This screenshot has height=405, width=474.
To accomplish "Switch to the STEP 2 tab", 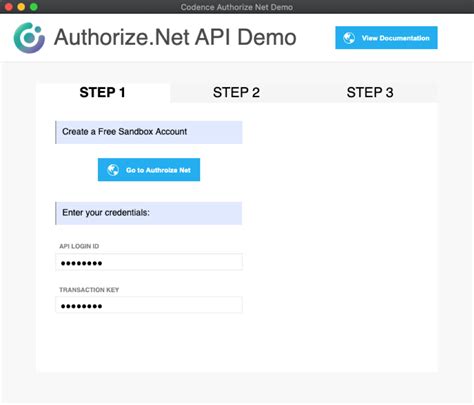I will click(x=236, y=92).
